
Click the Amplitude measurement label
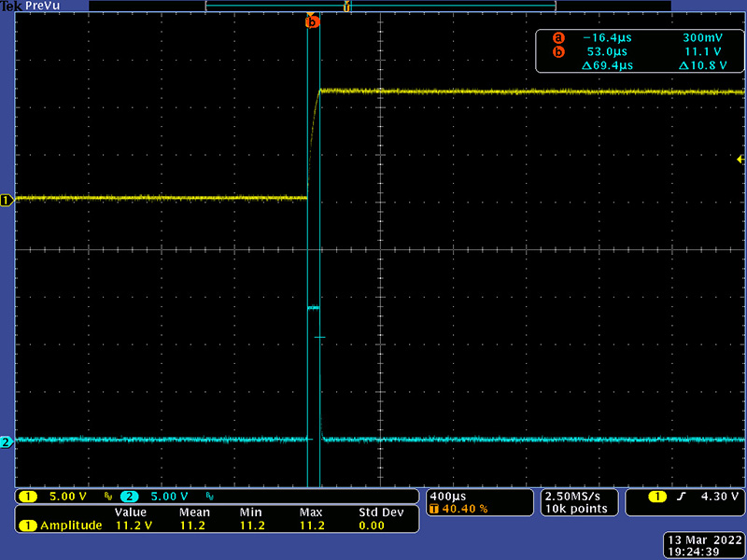click(70, 525)
